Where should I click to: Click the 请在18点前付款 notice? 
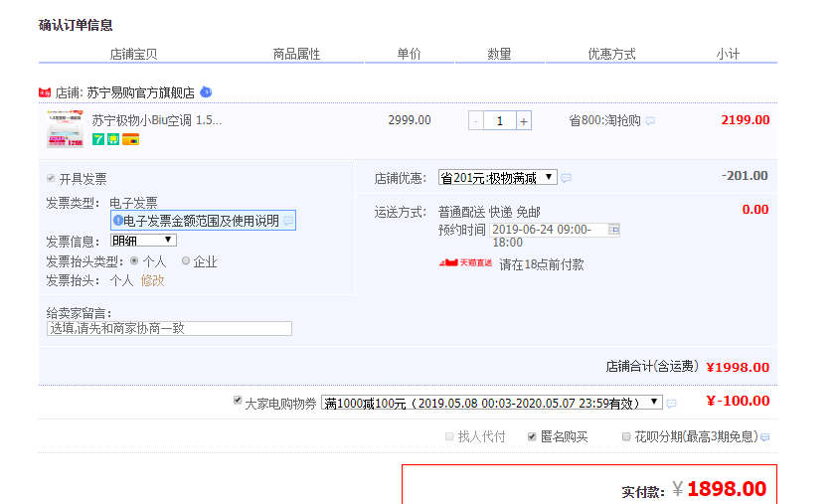click(x=542, y=264)
